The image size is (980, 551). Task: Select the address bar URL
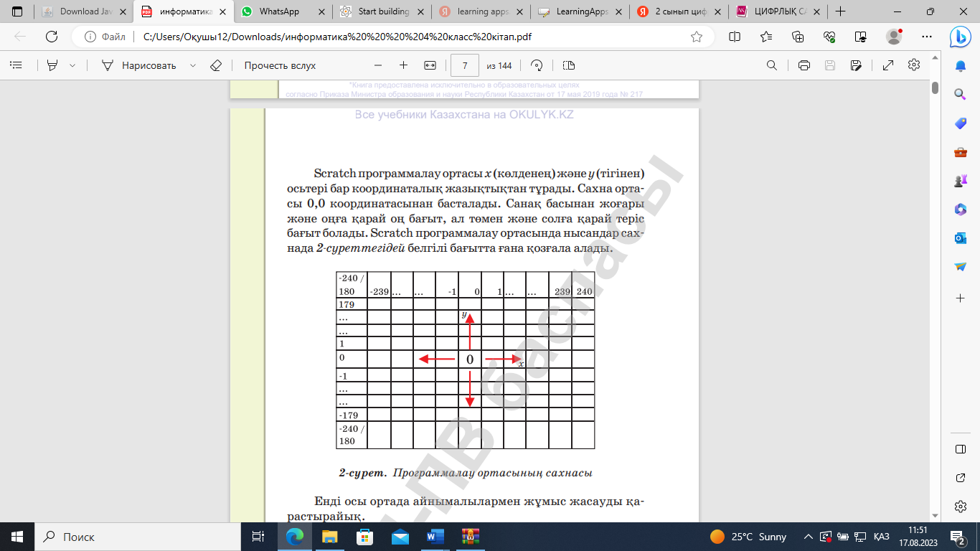(x=337, y=37)
